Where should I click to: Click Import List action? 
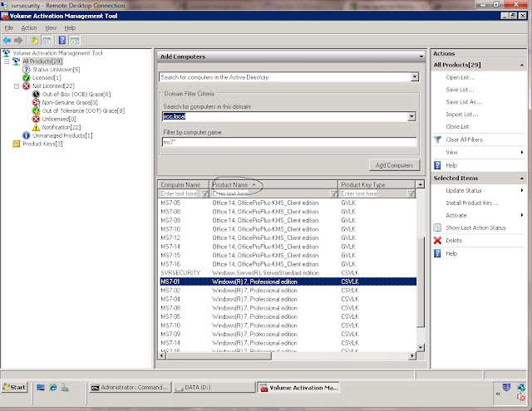point(462,115)
